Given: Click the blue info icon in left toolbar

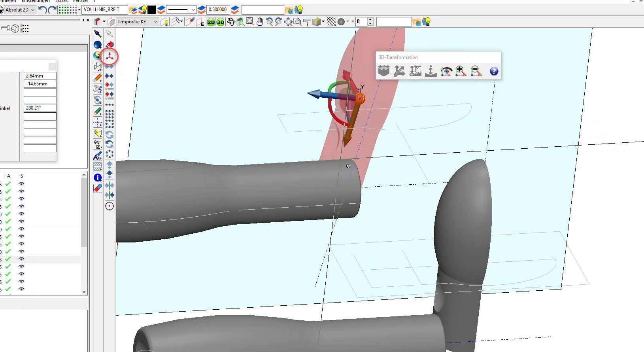Looking at the screenshot, I should click(98, 178).
